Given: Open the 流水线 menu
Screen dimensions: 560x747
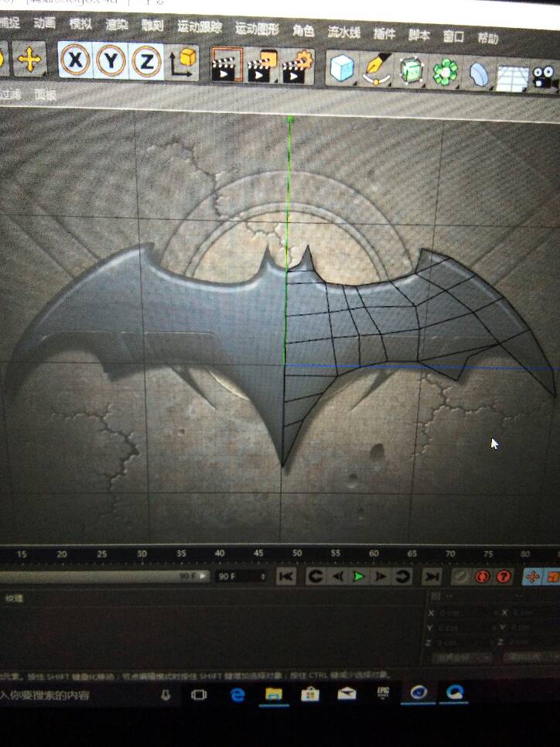Looking at the screenshot, I should click(x=343, y=32).
